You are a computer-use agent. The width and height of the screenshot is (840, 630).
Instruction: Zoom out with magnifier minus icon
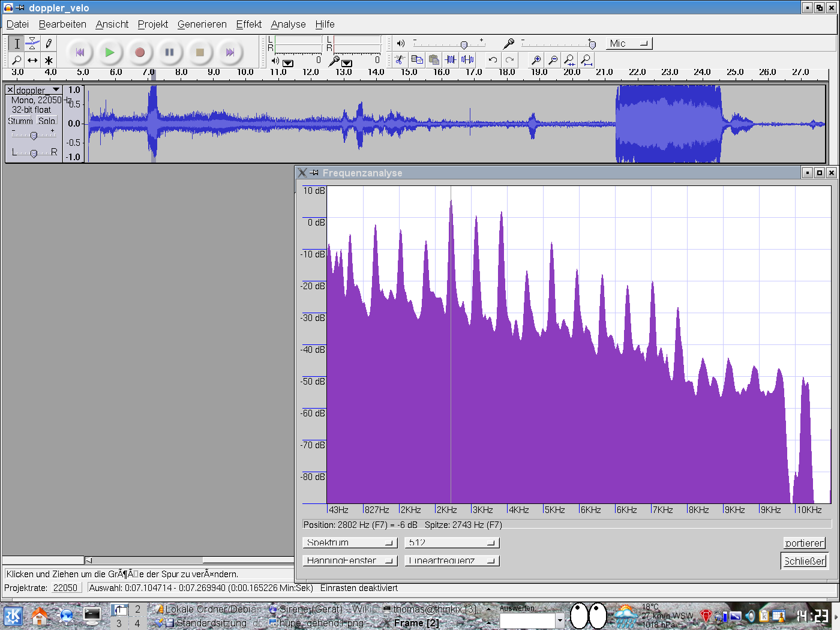pyautogui.click(x=553, y=59)
